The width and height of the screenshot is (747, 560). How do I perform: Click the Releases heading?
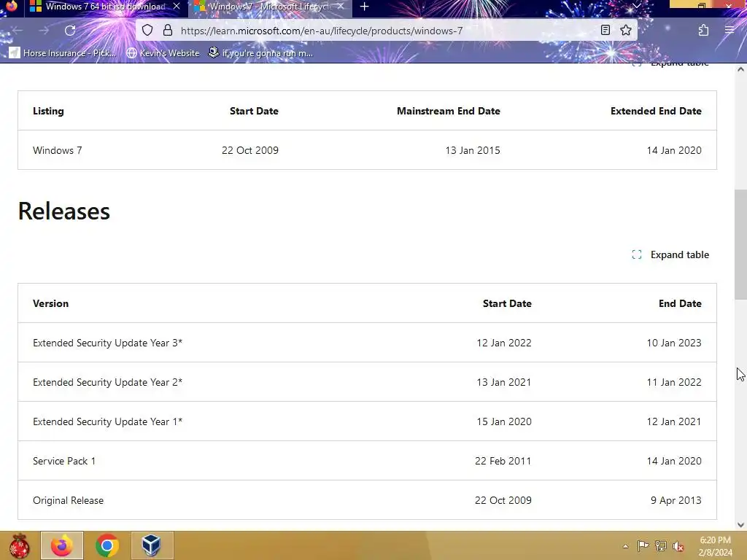coord(64,211)
